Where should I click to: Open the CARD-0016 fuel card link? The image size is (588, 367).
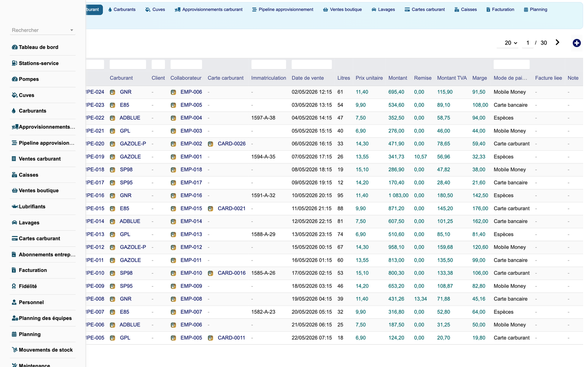click(x=232, y=273)
